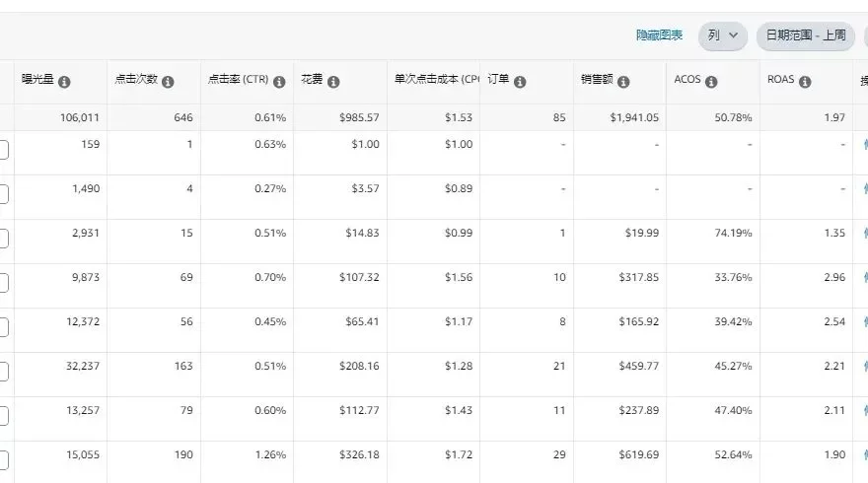Select spend cell $65.41
868x483 pixels.
click(x=362, y=321)
